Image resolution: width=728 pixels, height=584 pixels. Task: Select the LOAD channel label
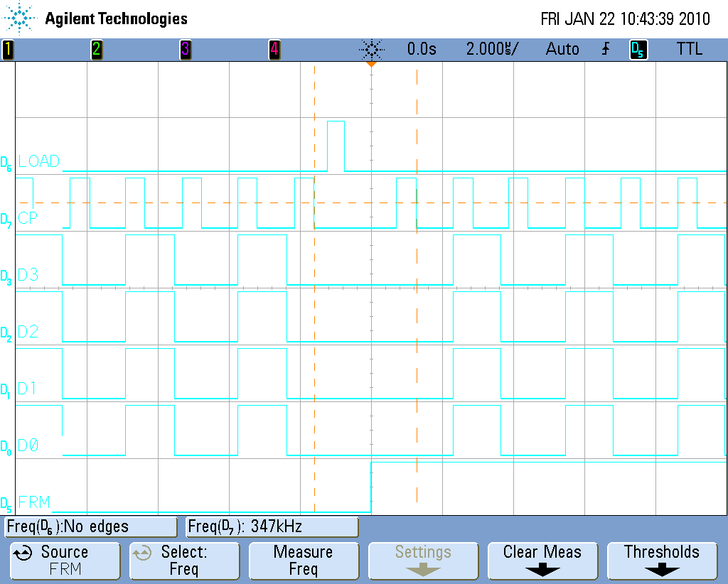(38, 161)
